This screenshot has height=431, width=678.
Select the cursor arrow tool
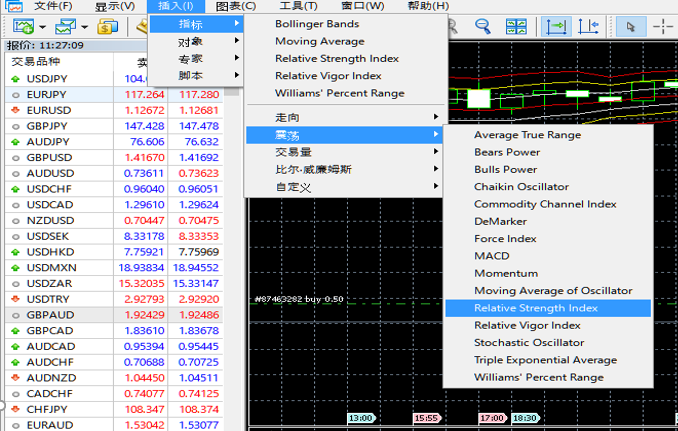click(631, 26)
